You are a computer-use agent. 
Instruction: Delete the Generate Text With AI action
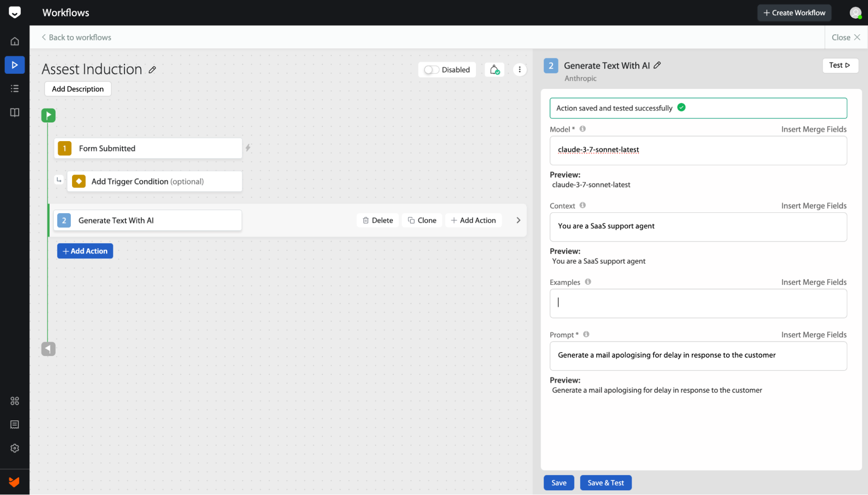(378, 220)
